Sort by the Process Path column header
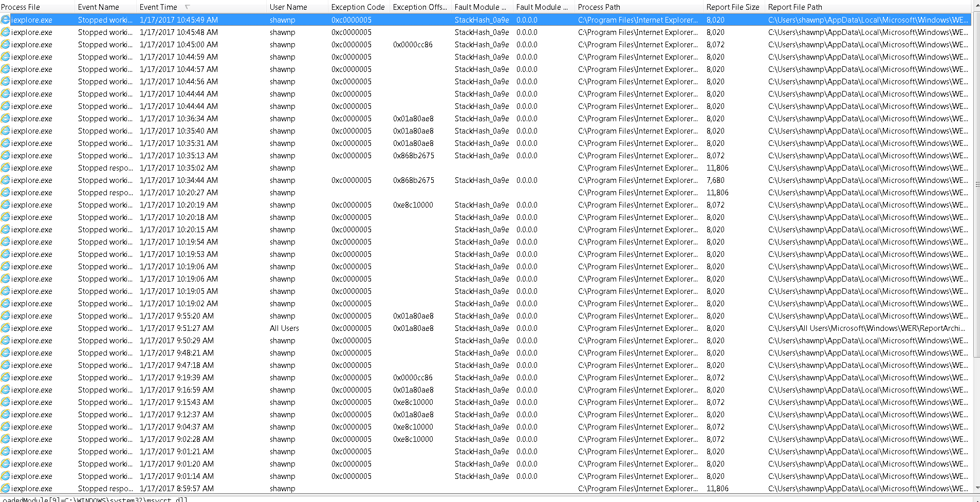Screen dimensions: 980x502 click(639, 7)
